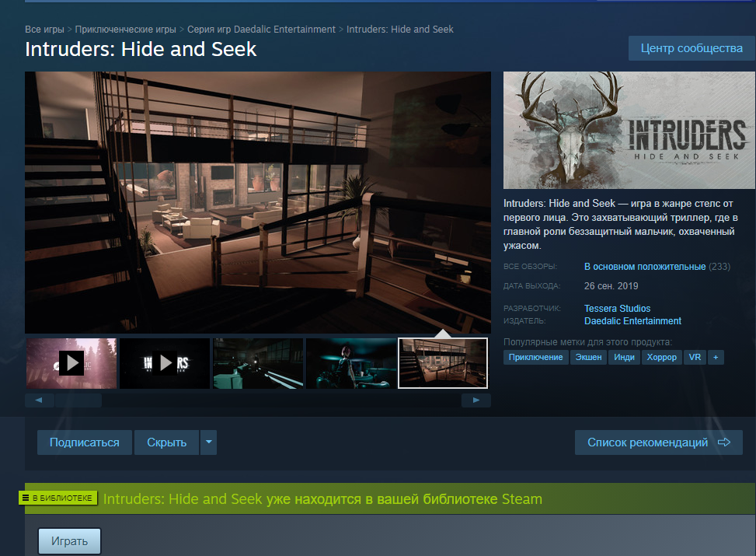
Task: Click 'Популярные метки для этого продукта' label
Action: tap(587, 342)
